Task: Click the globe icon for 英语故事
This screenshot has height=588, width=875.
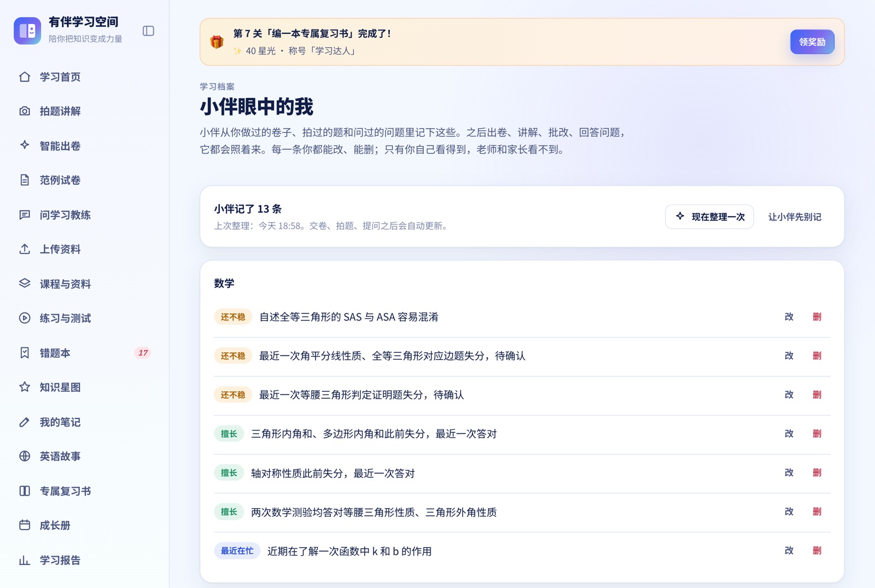Action: click(25, 456)
